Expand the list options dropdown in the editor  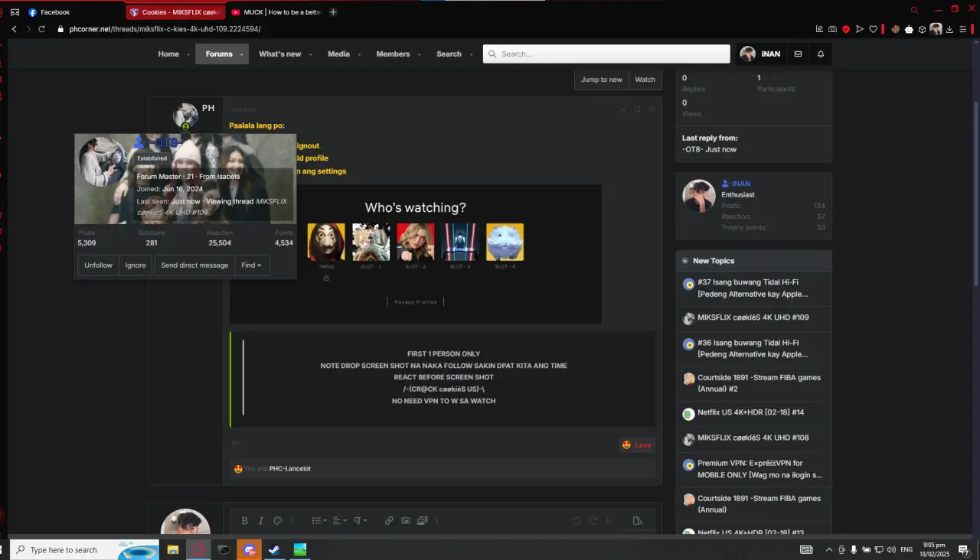319,521
